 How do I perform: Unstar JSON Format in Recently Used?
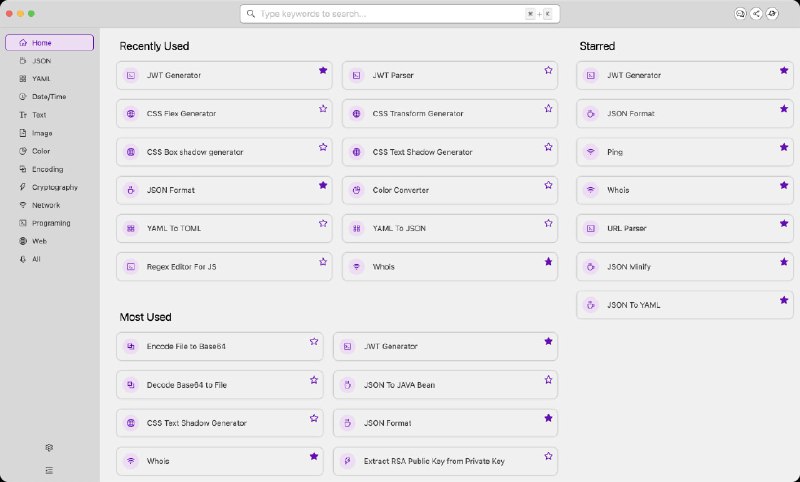pos(323,185)
